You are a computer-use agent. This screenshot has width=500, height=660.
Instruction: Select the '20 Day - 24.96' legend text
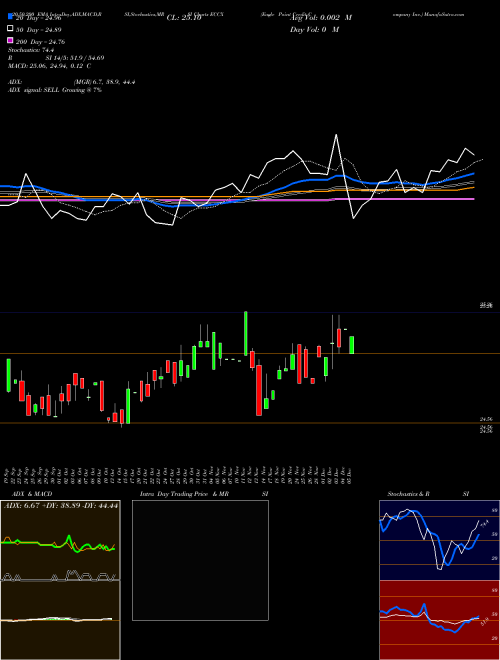(38, 18)
